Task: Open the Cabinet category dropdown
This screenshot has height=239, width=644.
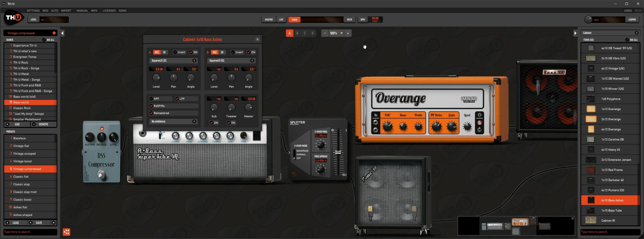Action: pos(610,33)
